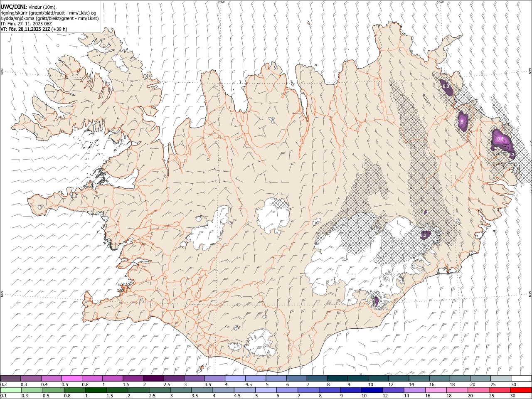Click the "slydda/snjókoma" legend description line

(x=49, y=18)
